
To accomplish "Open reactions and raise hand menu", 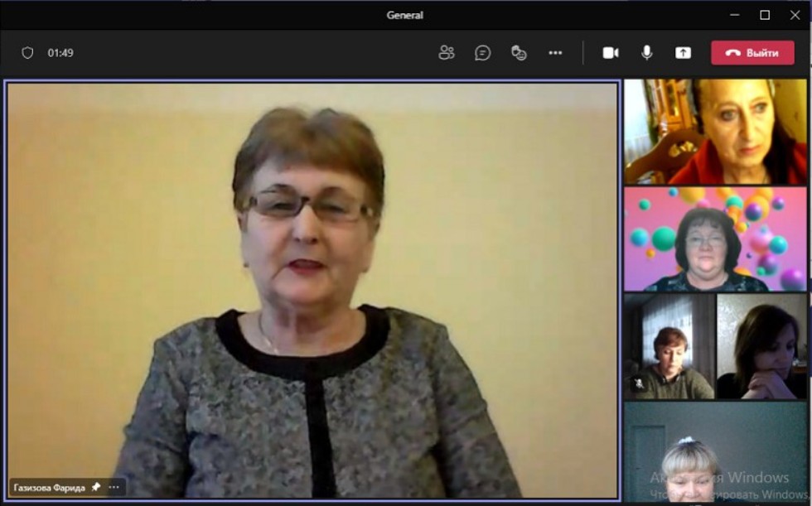I will (519, 53).
